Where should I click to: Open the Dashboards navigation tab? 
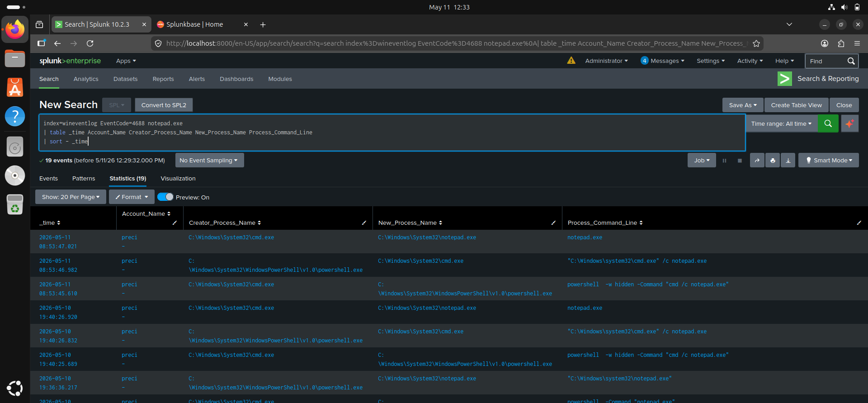coord(236,79)
